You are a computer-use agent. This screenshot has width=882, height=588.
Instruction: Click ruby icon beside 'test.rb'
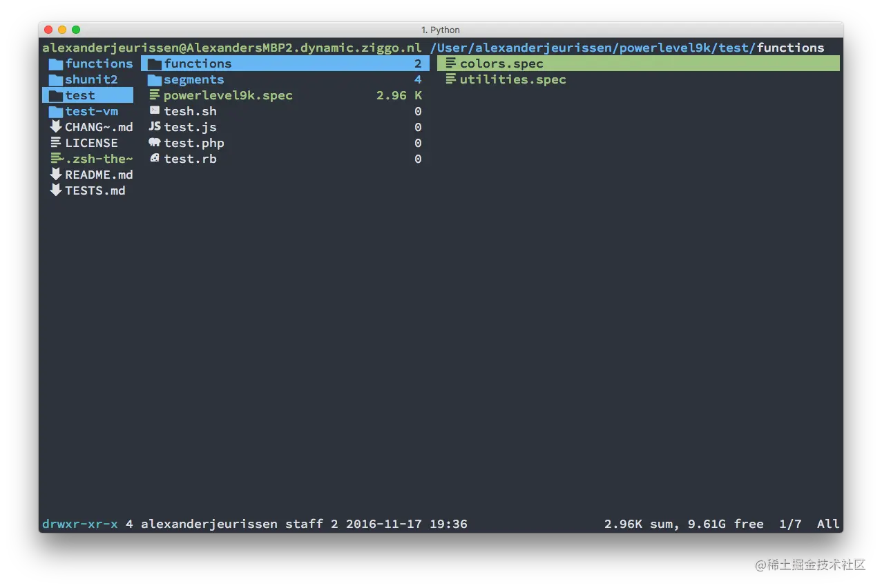click(155, 159)
